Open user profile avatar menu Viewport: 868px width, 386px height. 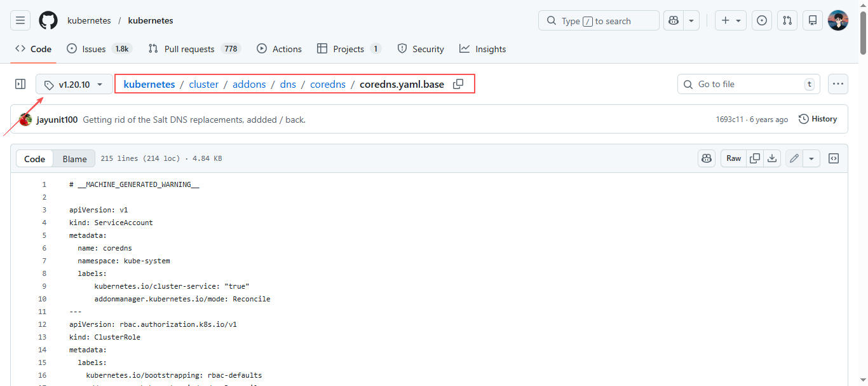click(x=838, y=20)
